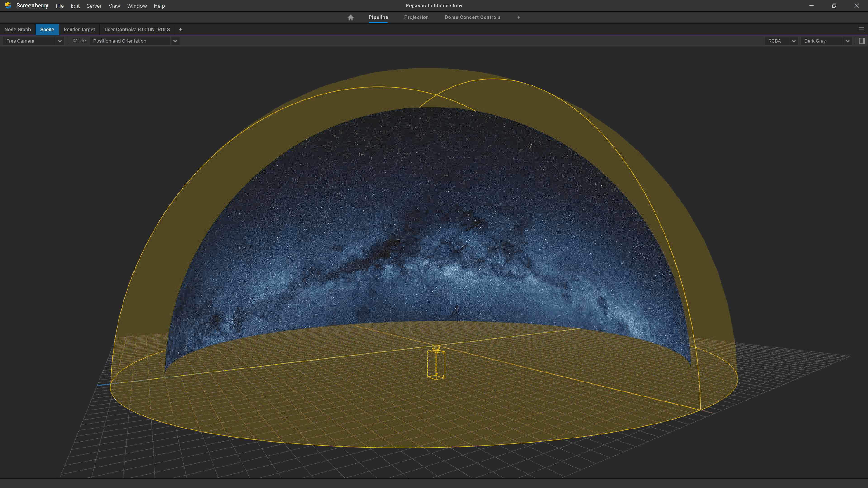Restore down the application window
Viewport: 868px width, 488px height.
point(834,6)
